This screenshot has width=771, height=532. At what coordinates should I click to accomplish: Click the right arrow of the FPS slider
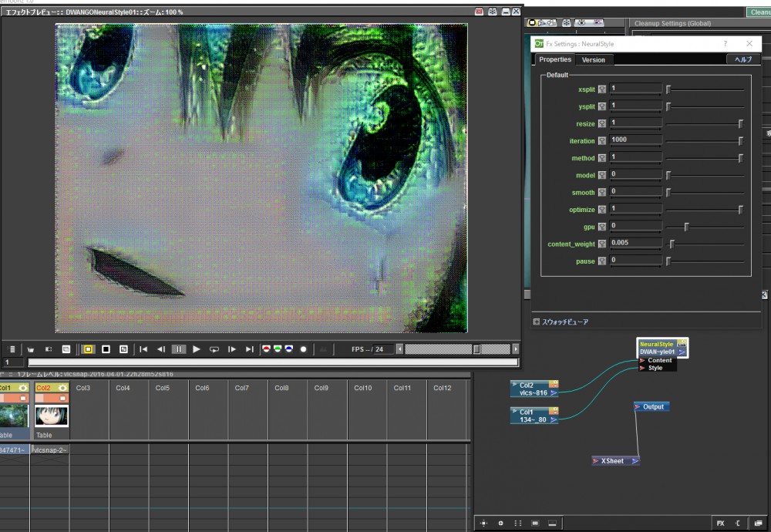515,349
